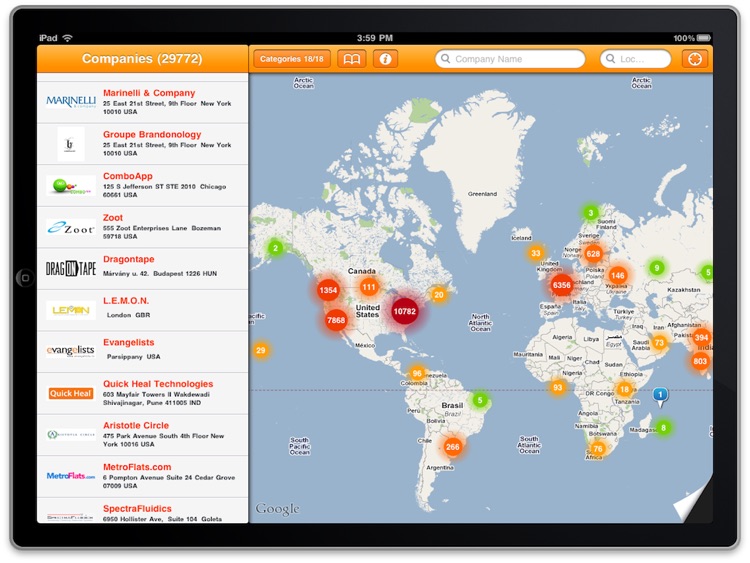Image resolution: width=750 pixels, height=563 pixels.
Task: Select SpectraFluidics company row
Action: 143,511
